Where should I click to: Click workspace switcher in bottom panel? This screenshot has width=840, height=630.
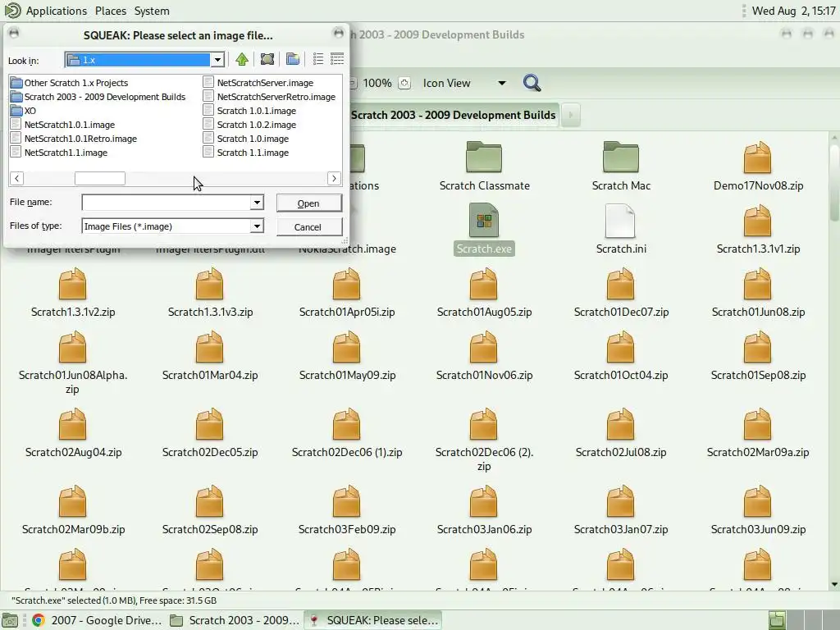(x=802, y=620)
